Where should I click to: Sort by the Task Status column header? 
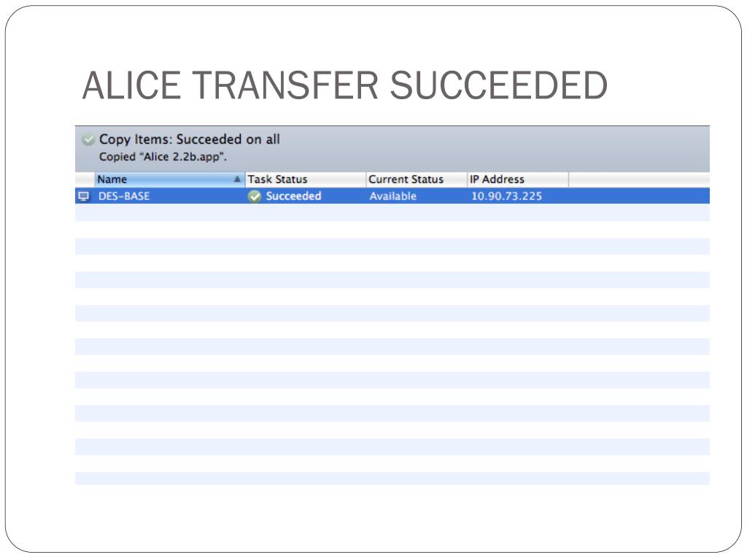(x=306, y=179)
